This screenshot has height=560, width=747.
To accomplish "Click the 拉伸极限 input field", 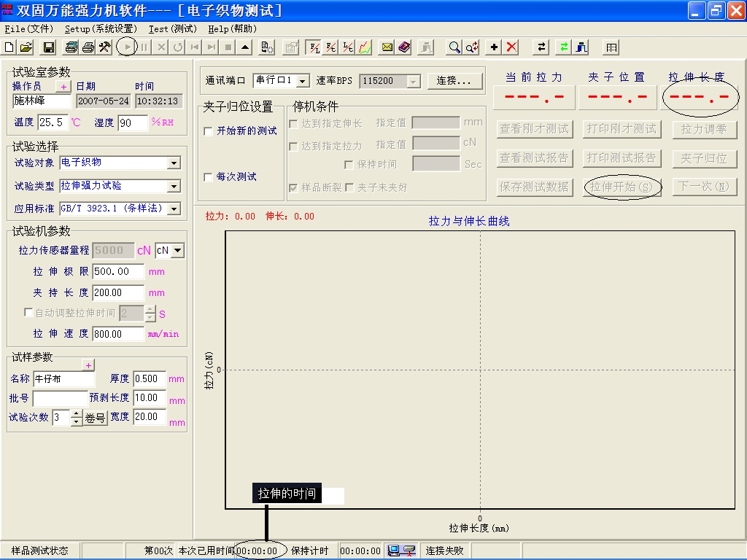I will click(x=118, y=271).
